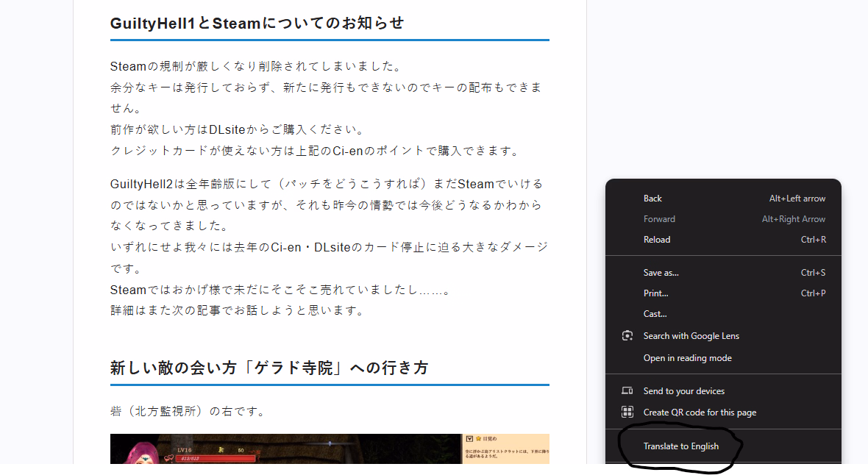The width and height of the screenshot is (868, 475).
Task: Select Back from the context menu
Action: point(652,199)
